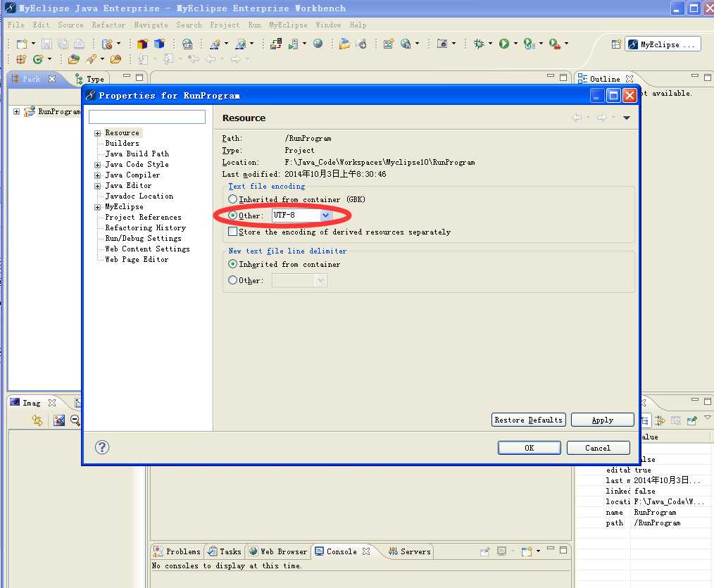Select the Web Page Editor page
Image resolution: width=714 pixels, height=588 pixels.
[137, 259]
